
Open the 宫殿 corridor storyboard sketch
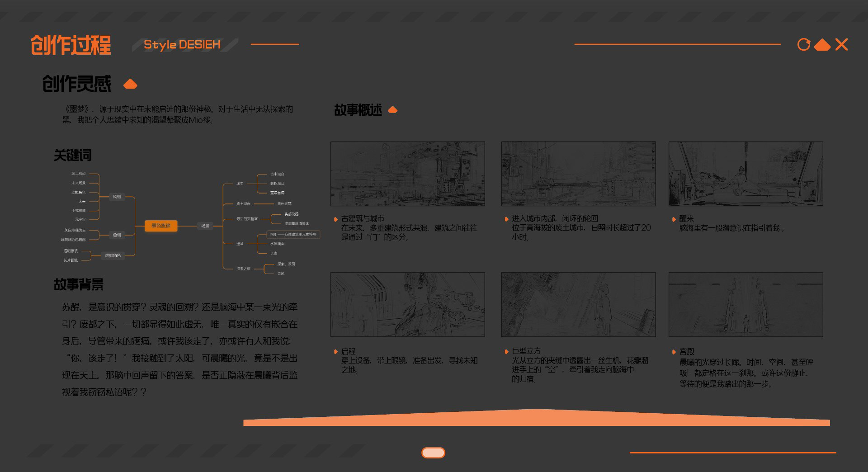pyautogui.click(x=745, y=304)
